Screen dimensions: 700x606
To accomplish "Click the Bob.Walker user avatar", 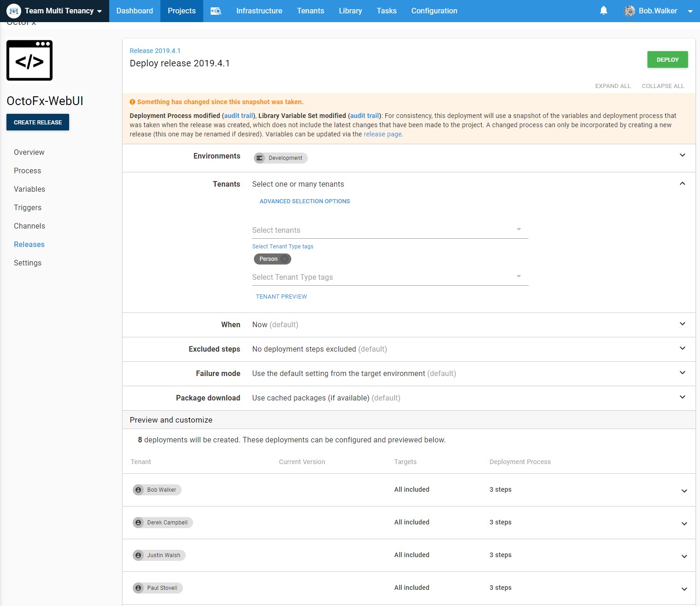I will [629, 11].
